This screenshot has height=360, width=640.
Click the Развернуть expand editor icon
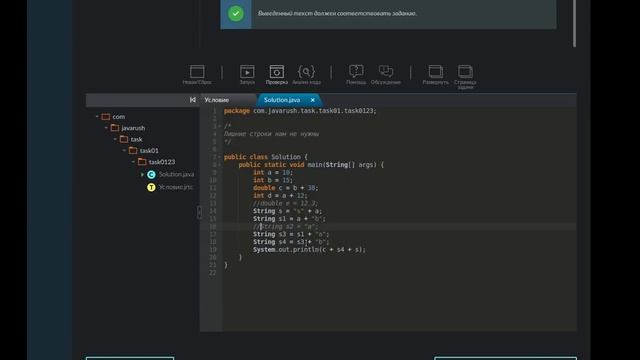click(436, 72)
